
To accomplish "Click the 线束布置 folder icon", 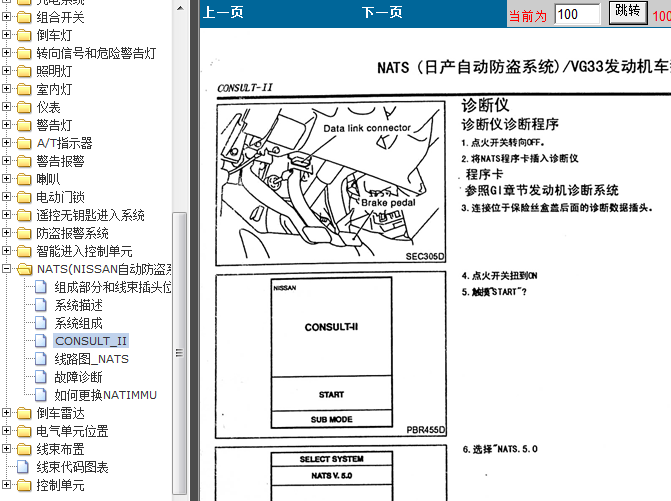I will (24, 449).
